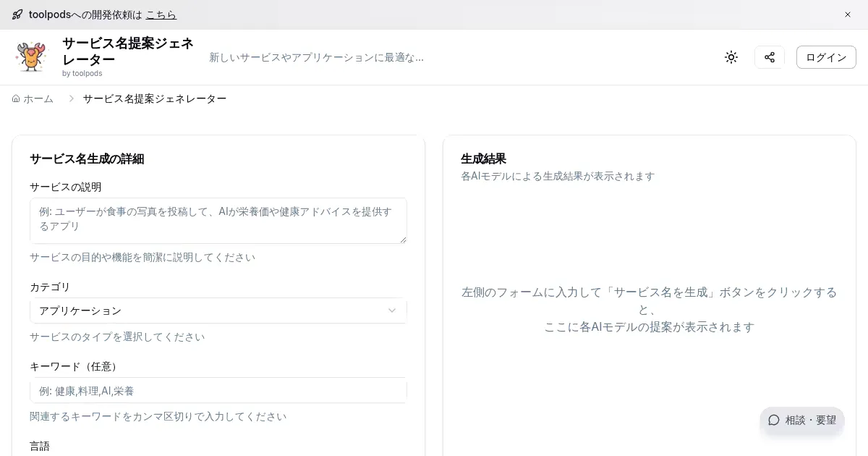Image resolution: width=868 pixels, height=456 pixels.
Task: Open the 相談・要望 feedback button
Action: [802, 420]
